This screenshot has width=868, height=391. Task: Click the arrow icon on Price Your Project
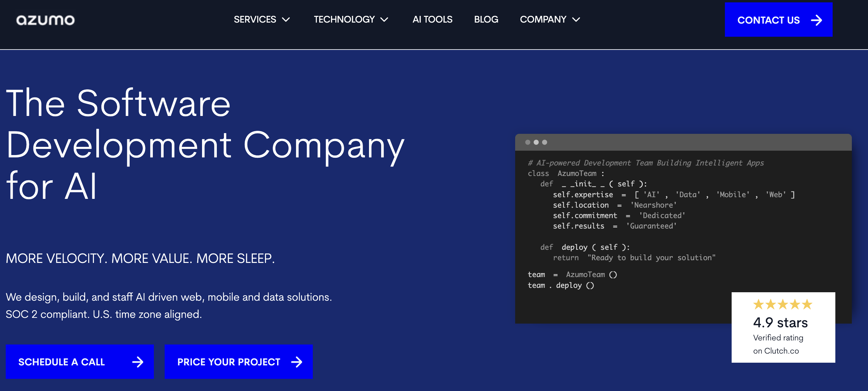click(x=297, y=362)
